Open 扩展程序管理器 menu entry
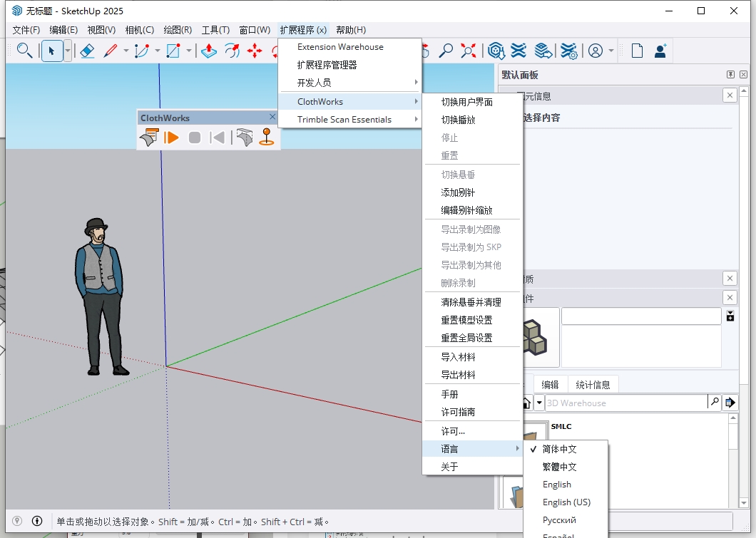 click(350, 65)
